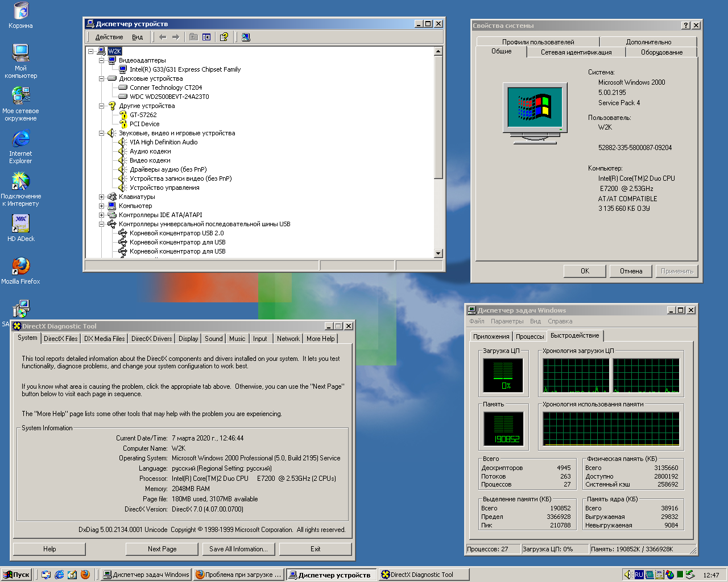Click the green CPU usage tray icon
This screenshot has height=582, width=728.
pos(680,575)
